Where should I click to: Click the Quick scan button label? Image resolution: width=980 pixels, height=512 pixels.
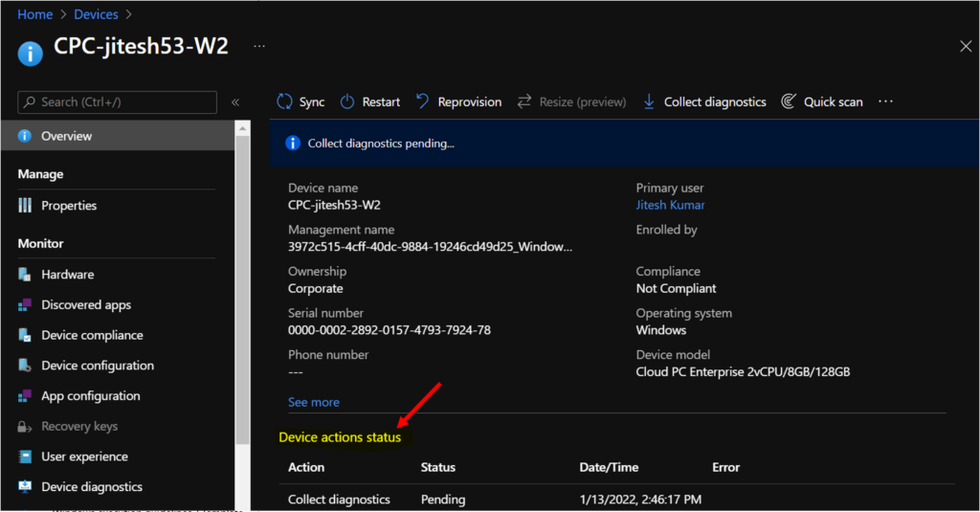coord(834,101)
